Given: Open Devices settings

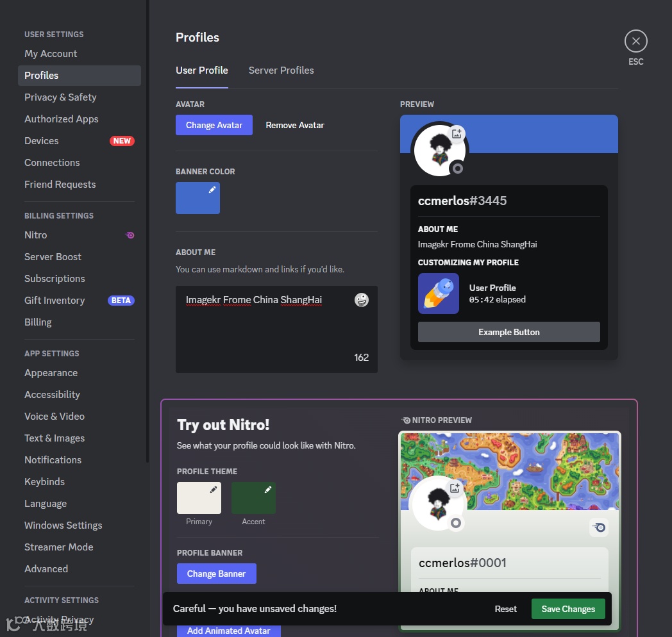Looking at the screenshot, I should (x=80, y=141).
